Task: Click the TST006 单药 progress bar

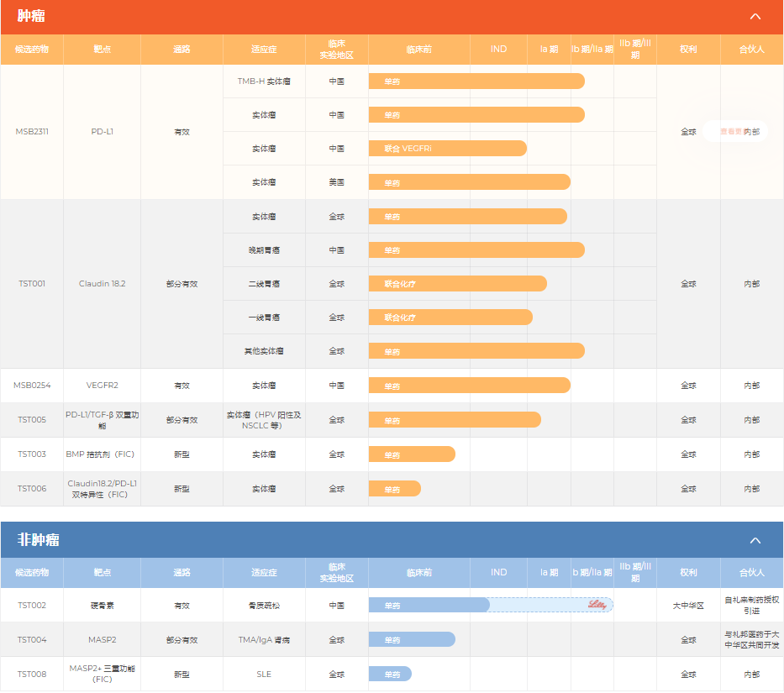Action: 394,489
